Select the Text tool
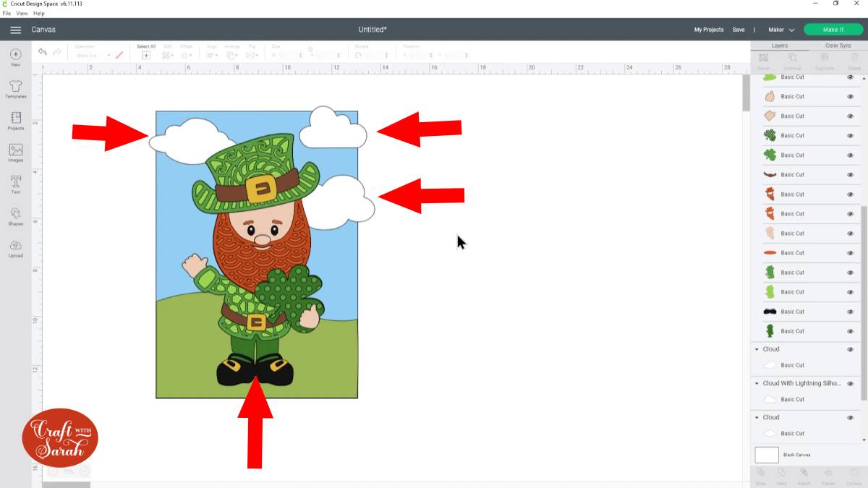Screen dimensions: 868x488 (x=15, y=184)
